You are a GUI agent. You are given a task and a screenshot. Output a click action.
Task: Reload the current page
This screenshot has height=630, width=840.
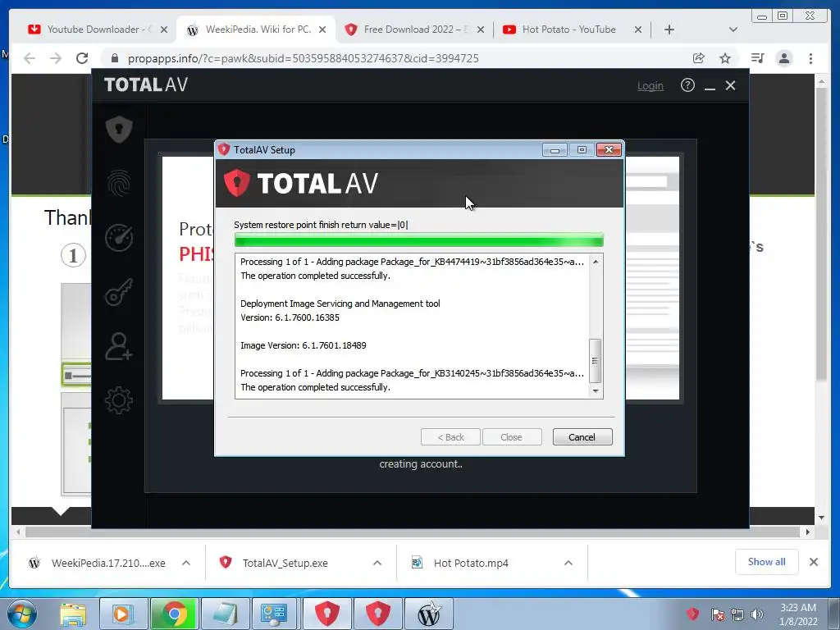82,58
